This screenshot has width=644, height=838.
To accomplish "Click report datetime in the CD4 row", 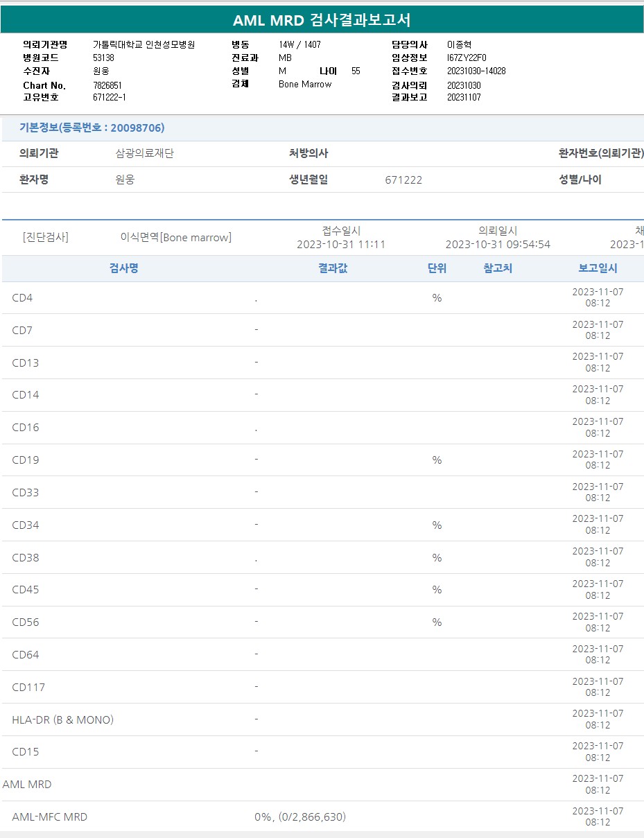I will click(x=598, y=298).
